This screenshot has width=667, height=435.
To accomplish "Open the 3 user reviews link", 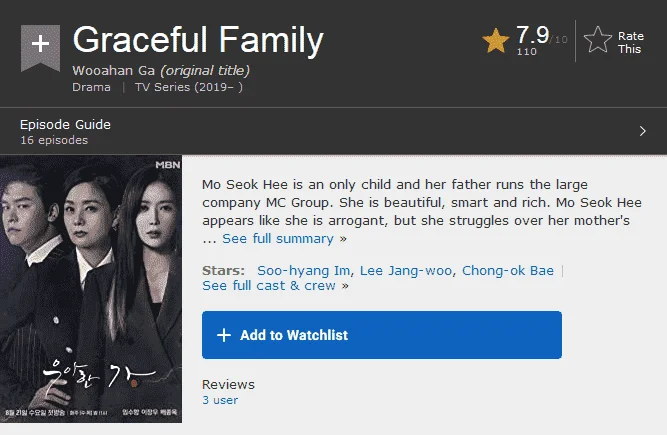I will [x=220, y=400].
